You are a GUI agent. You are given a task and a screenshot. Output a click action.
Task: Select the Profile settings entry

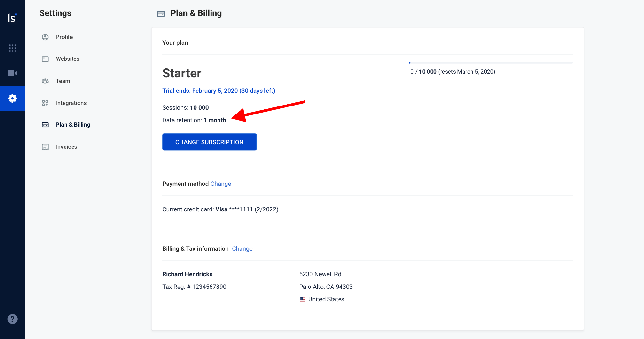tap(64, 37)
